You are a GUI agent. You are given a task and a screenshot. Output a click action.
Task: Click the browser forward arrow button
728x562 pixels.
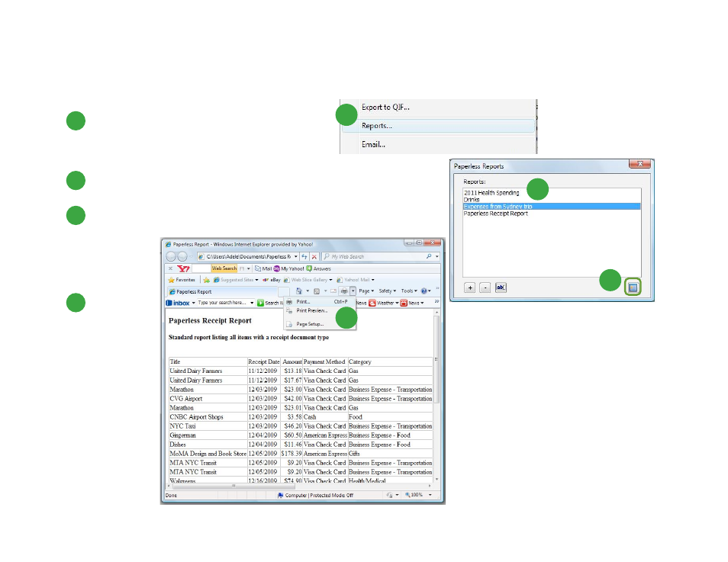pyautogui.click(x=182, y=256)
